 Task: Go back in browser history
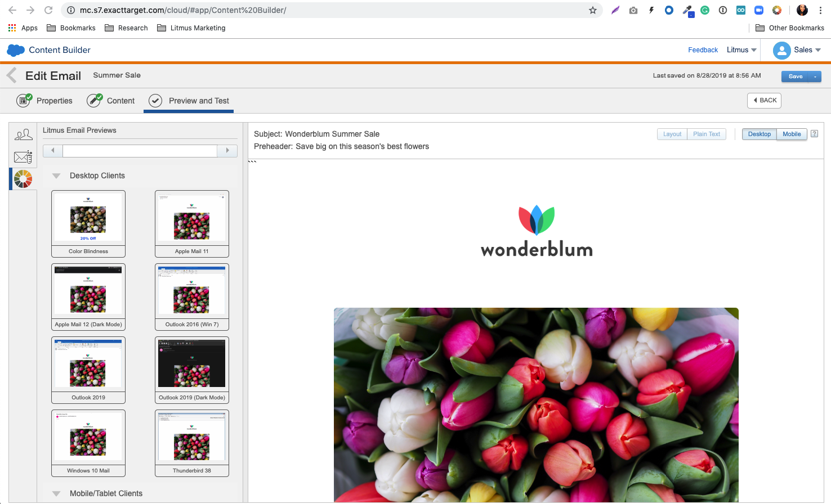[12, 10]
